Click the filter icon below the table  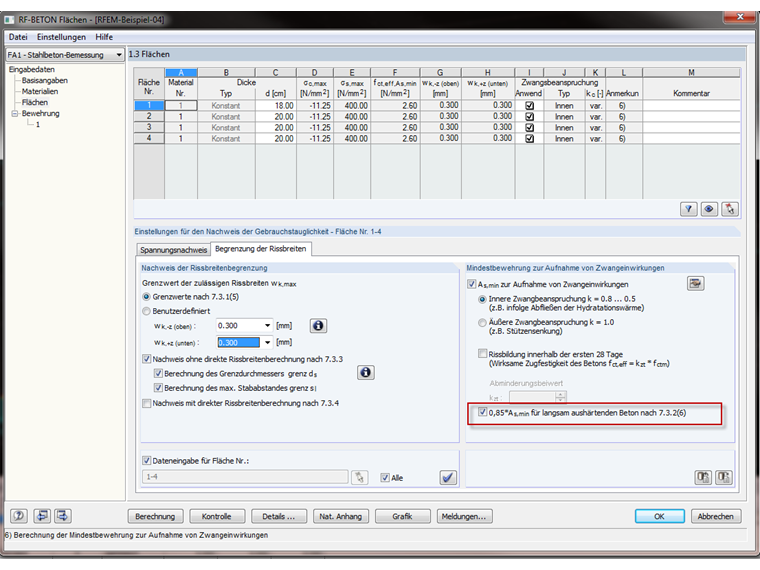[688, 209]
